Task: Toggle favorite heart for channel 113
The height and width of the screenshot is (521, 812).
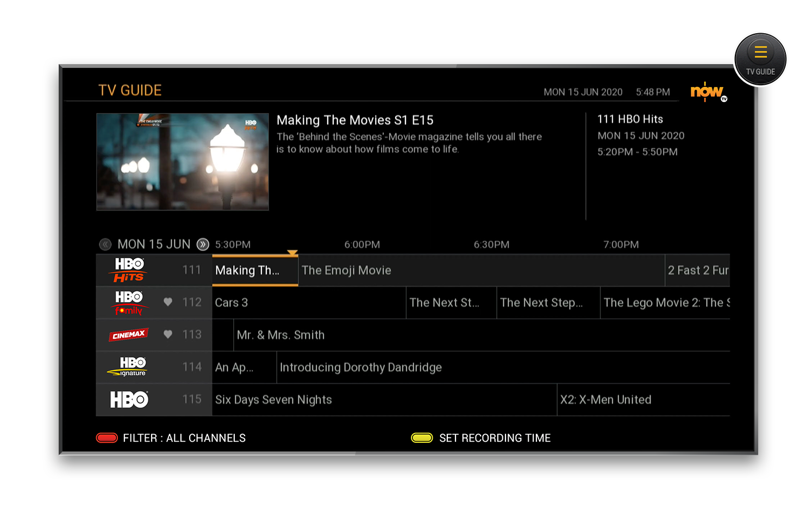Action: coord(168,335)
